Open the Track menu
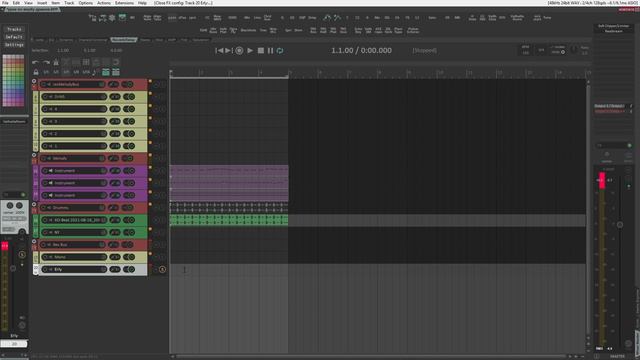640x360 pixels. (x=69, y=3)
